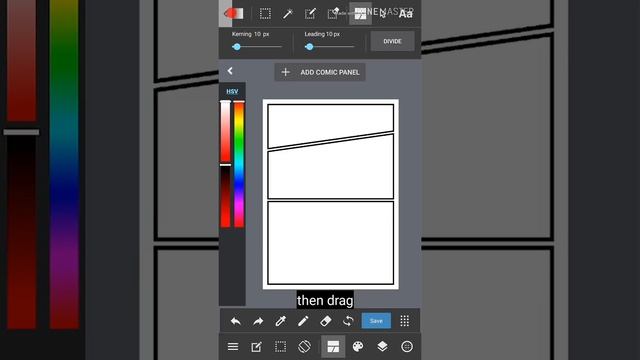
Task: Open the circular grid materials icon
Action: [407, 347]
